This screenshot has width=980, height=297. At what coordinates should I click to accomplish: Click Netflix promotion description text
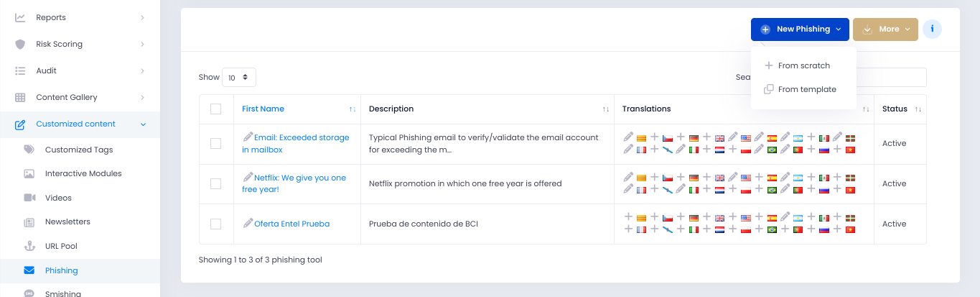pyautogui.click(x=465, y=183)
